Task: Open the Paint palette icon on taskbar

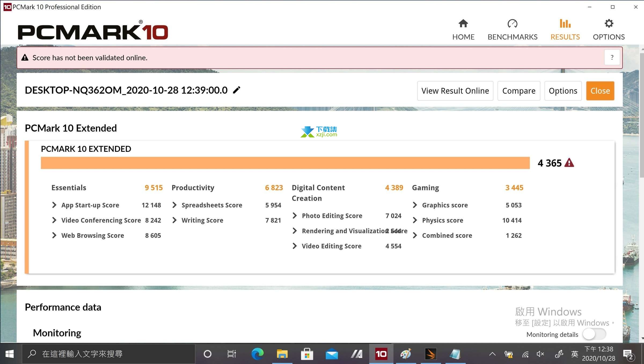Action: click(406, 354)
